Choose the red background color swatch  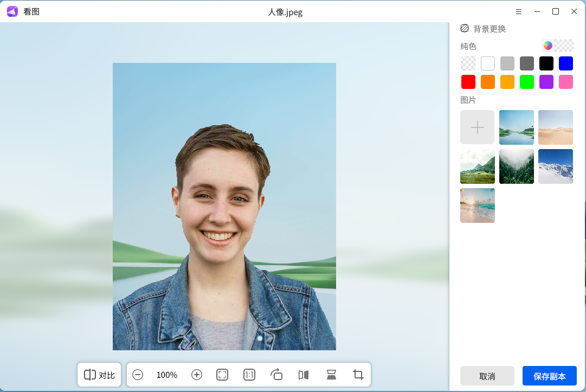pyautogui.click(x=468, y=82)
